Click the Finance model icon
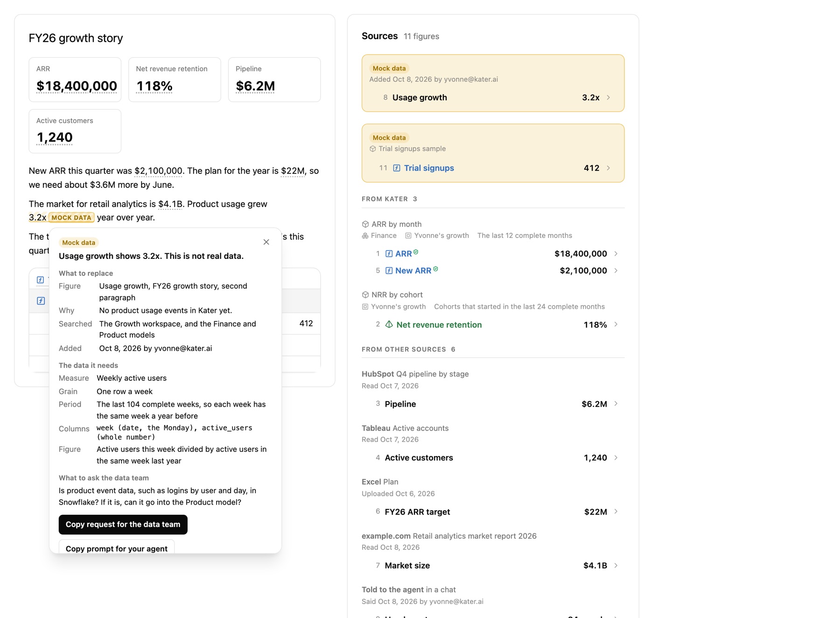 [x=365, y=236]
